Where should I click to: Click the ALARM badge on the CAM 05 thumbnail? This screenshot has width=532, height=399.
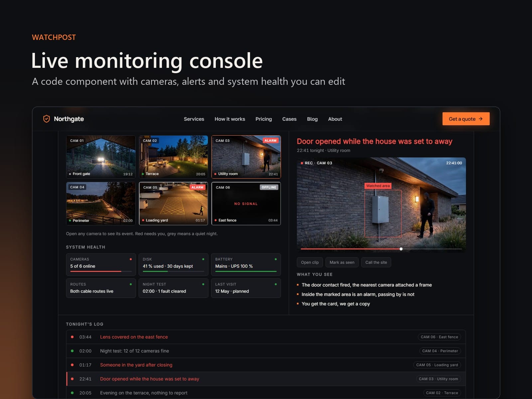pos(197,187)
